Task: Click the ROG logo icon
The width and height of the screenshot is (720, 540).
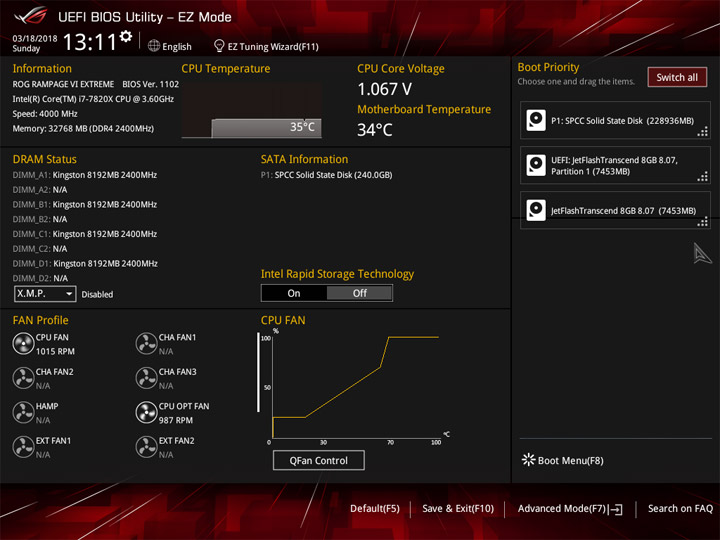Action: tap(31, 15)
